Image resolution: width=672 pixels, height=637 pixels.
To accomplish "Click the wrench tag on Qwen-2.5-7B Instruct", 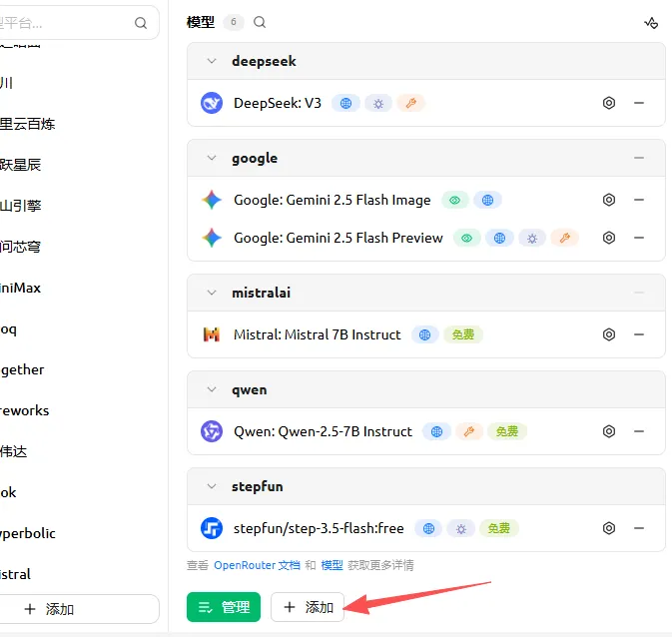I will pos(469,431).
